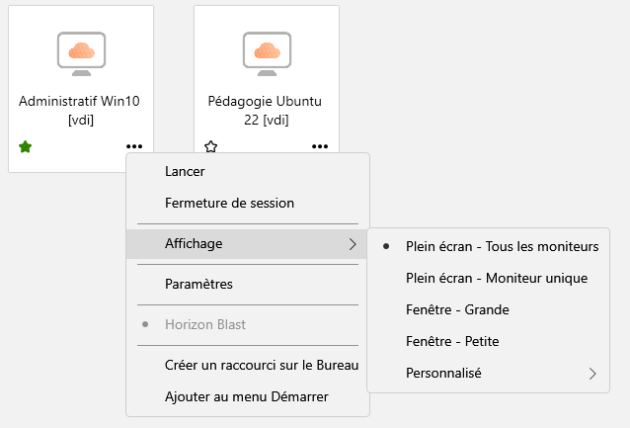The width and height of the screenshot is (630, 428).
Task: Open the three-dot menu for Administratif Win10
Action: coord(134,146)
